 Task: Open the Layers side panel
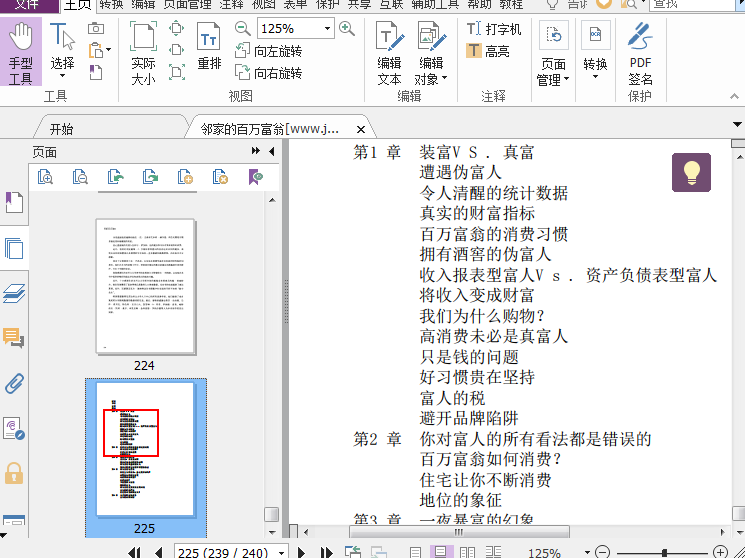(x=14, y=293)
